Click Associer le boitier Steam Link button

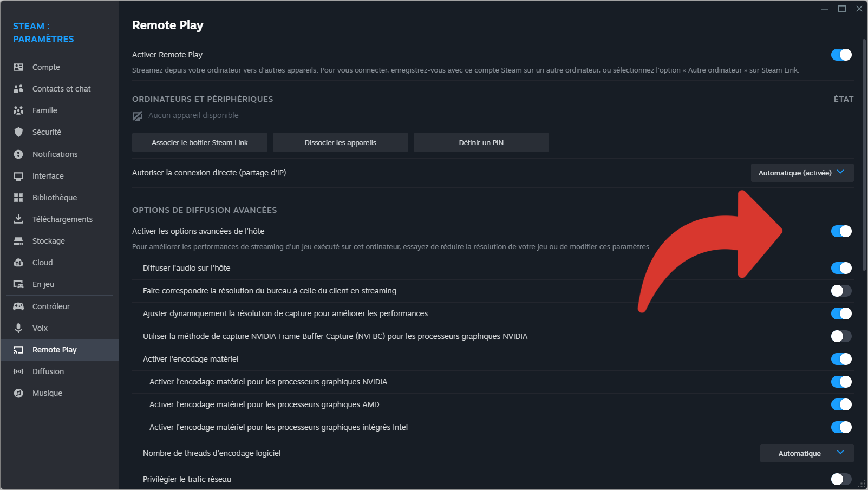[200, 142]
